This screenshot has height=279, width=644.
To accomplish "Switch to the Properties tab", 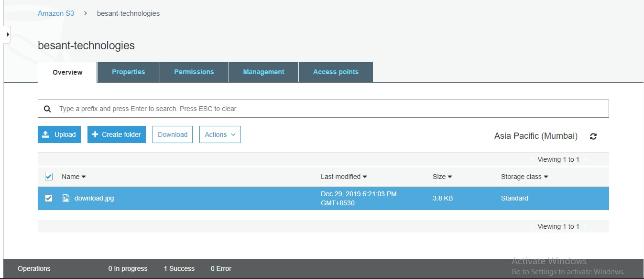I will [128, 72].
